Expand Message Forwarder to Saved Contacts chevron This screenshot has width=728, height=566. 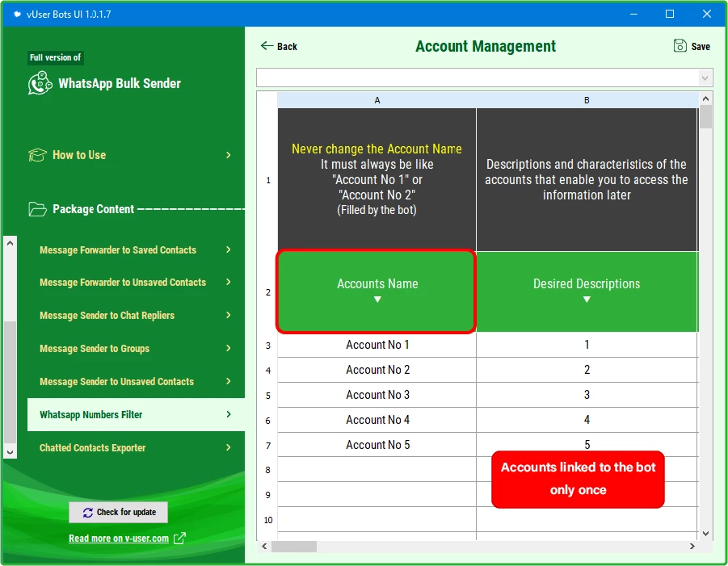point(228,249)
